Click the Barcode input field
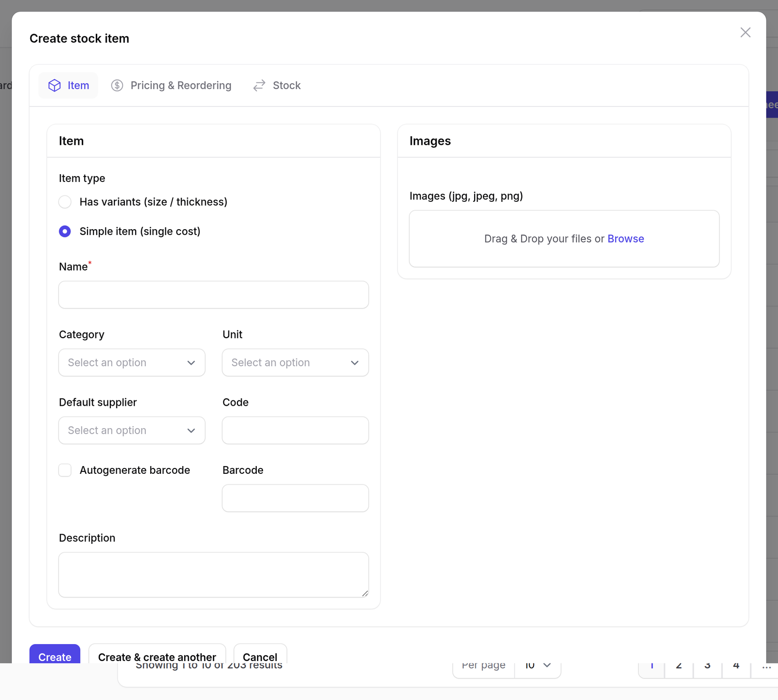The width and height of the screenshot is (778, 700). tap(295, 498)
